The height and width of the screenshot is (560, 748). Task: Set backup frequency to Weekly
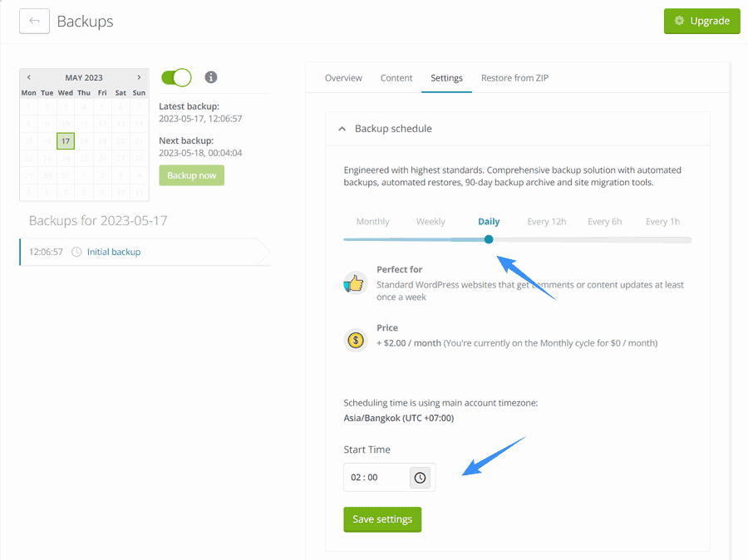point(431,221)
